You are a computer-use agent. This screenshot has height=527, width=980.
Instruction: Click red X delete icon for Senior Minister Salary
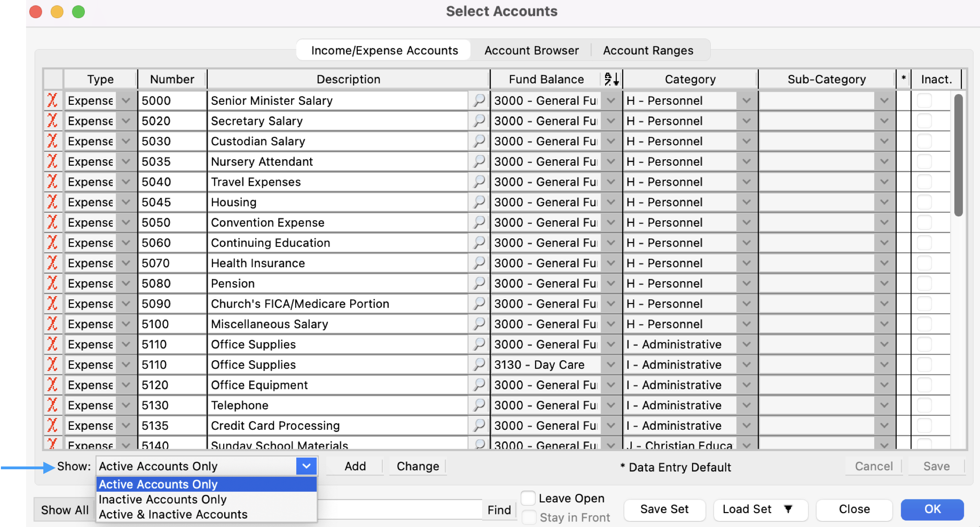[x=52, y=101]
